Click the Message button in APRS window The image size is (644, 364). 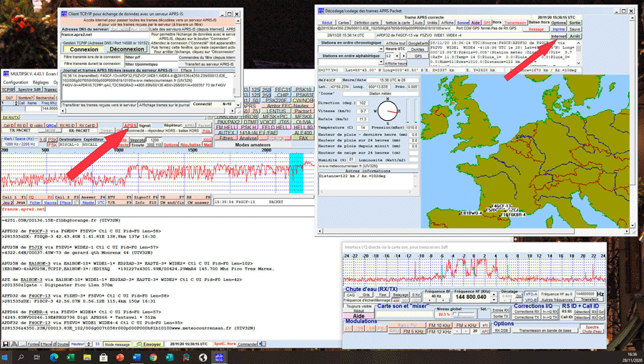point(535,29)
